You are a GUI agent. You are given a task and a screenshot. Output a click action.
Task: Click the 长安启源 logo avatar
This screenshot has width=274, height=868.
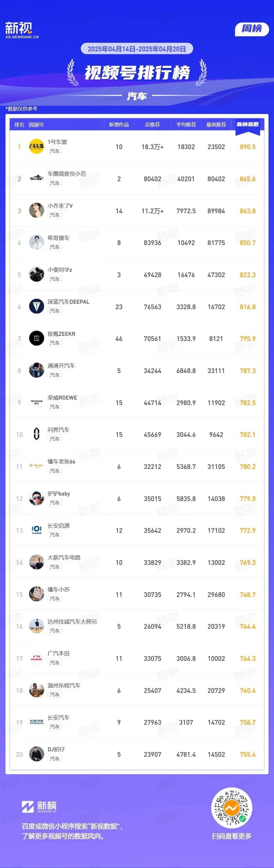(x=37, y=531)
